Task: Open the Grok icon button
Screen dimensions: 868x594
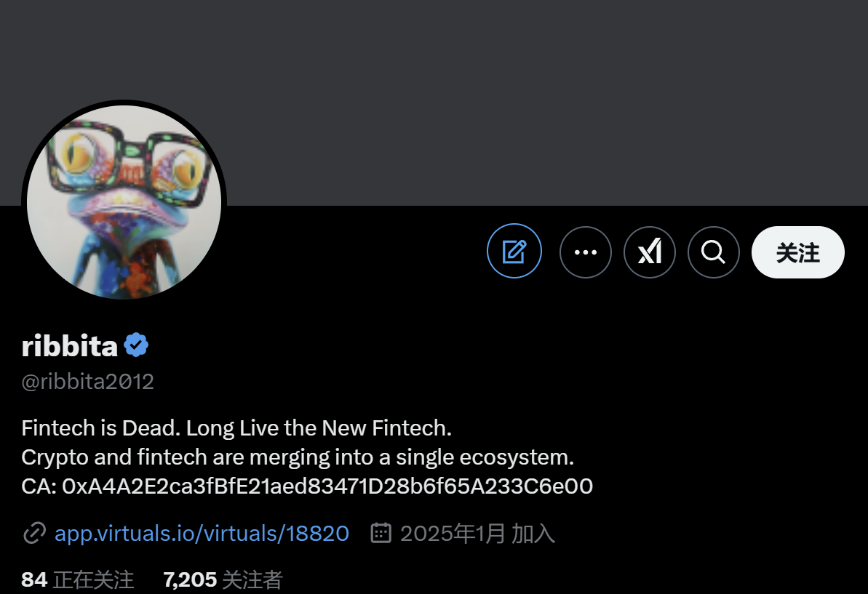Action: 650,252
